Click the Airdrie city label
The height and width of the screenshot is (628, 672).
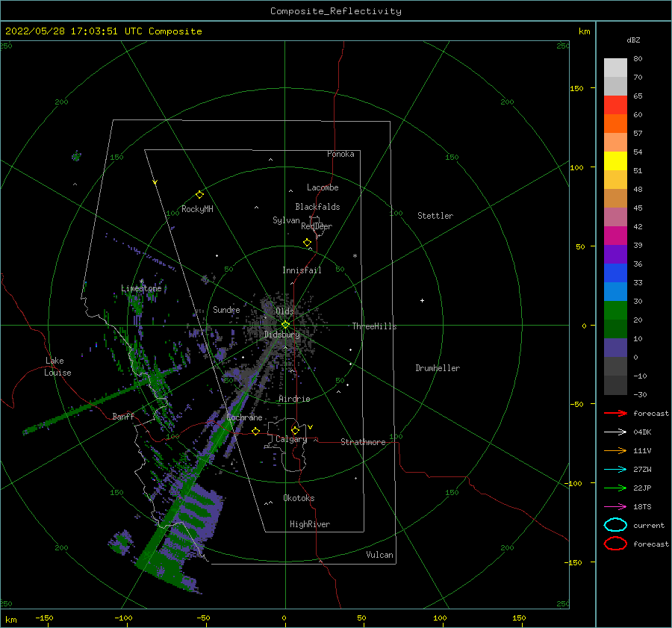(x=294, y=399)
